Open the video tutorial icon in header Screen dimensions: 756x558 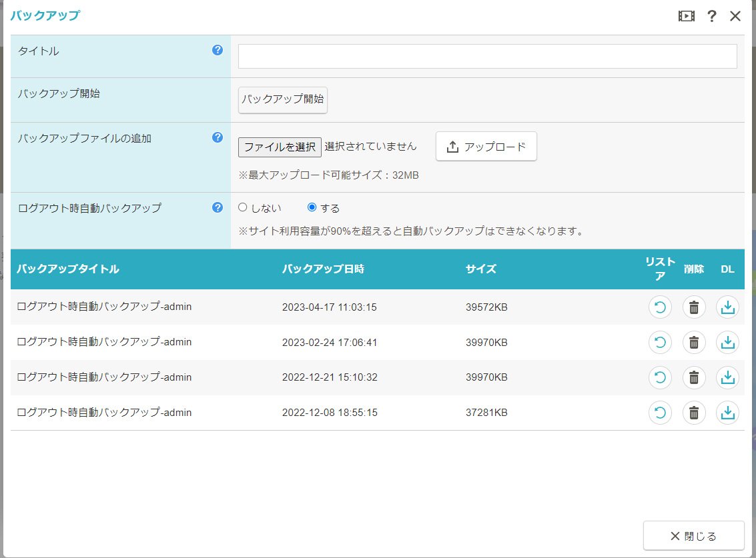click(x=686, y=16)
